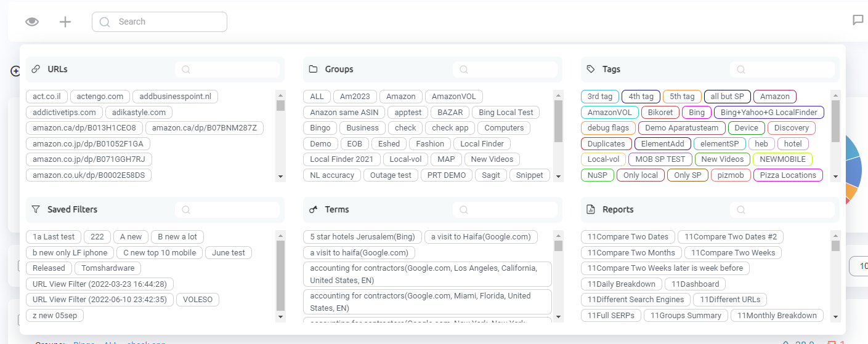This screenshot has width=868, height=344.
Task: Click the Tags label icon
Action: pyautogui.click(x=591, y=70)
